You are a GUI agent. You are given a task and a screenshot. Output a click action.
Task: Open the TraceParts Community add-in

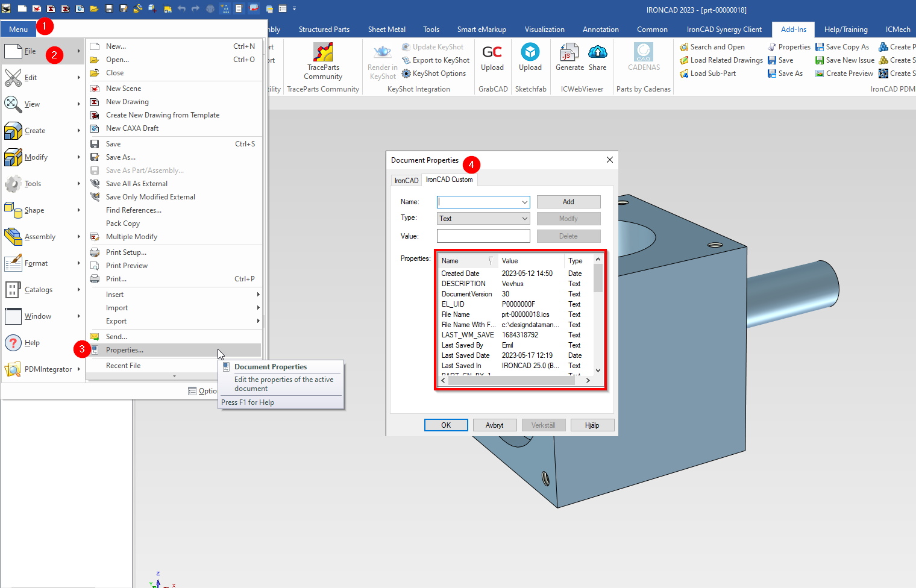[323, 61]
